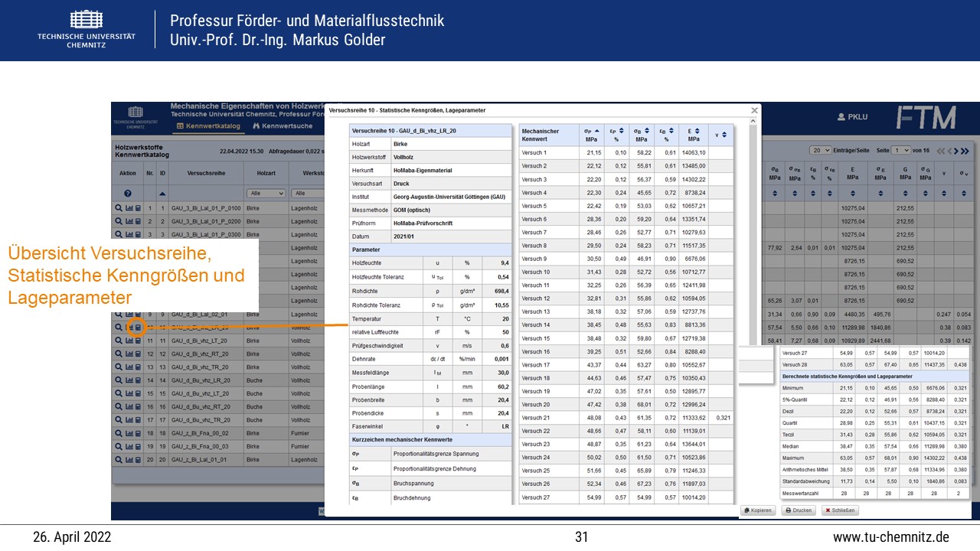Open statistics calculator for GAU_d_Bu_vhz_LT_20

tap(138, 393)
